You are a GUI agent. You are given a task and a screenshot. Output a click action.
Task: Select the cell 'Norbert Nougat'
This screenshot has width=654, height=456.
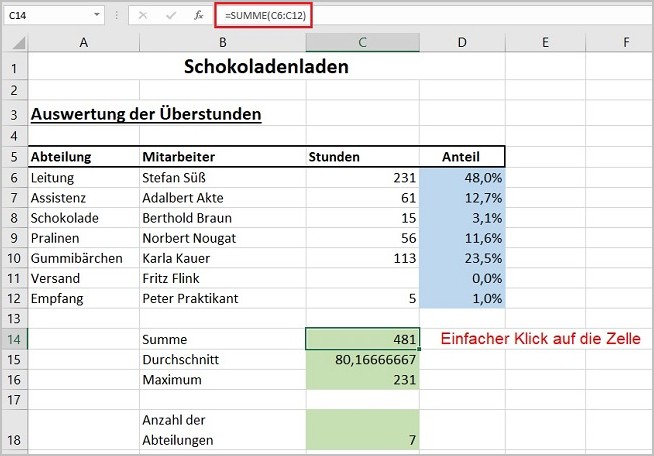pyautogui.click(x=223, y=238)
